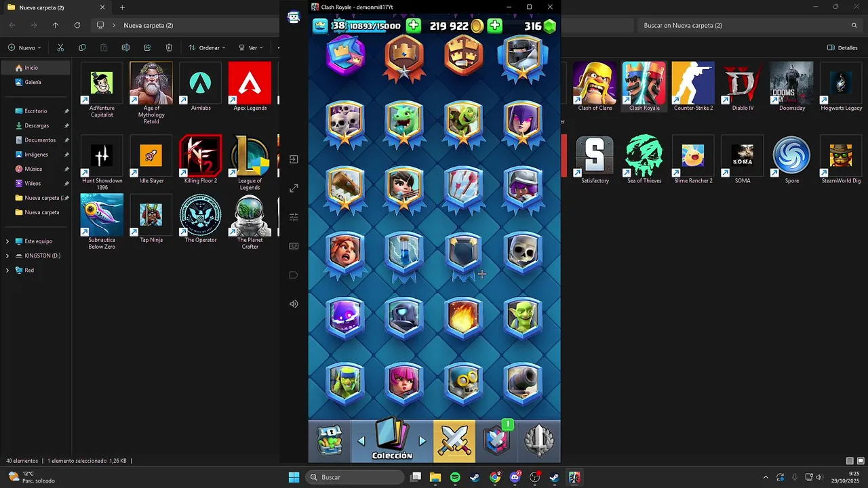Expand KINGSTON (D:) tree node
Viewport: 868px width, 488px height.
tap(7, 256)
